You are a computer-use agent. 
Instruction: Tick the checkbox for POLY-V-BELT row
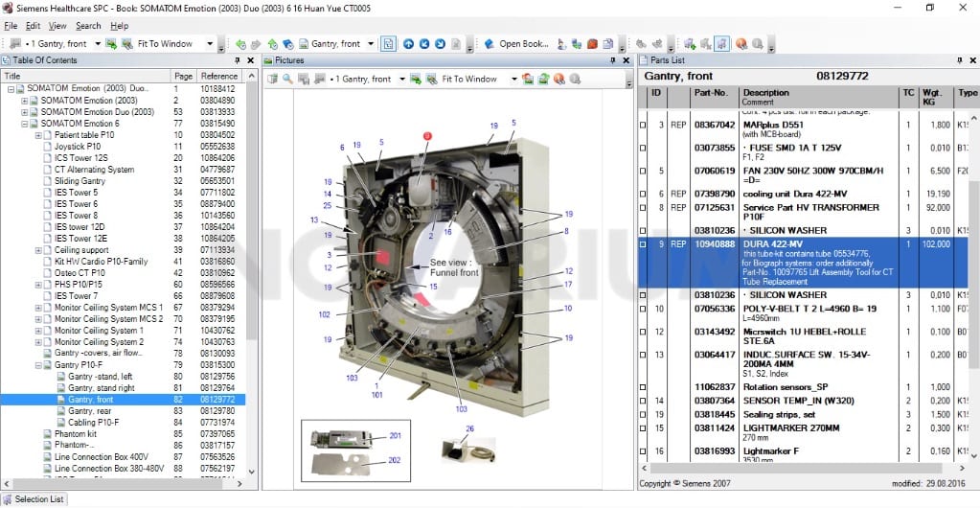pyautogui.click(x=643, y=309)
